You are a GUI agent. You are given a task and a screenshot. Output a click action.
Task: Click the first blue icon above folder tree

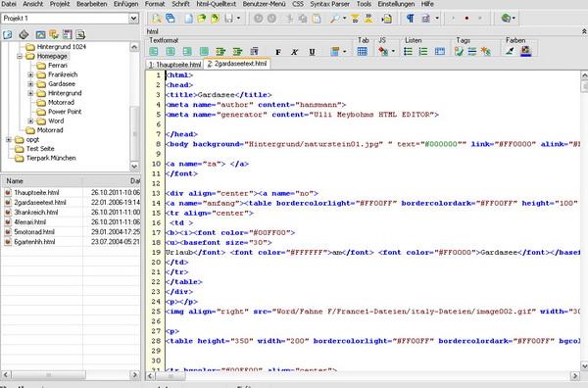[x=8, y=35]
